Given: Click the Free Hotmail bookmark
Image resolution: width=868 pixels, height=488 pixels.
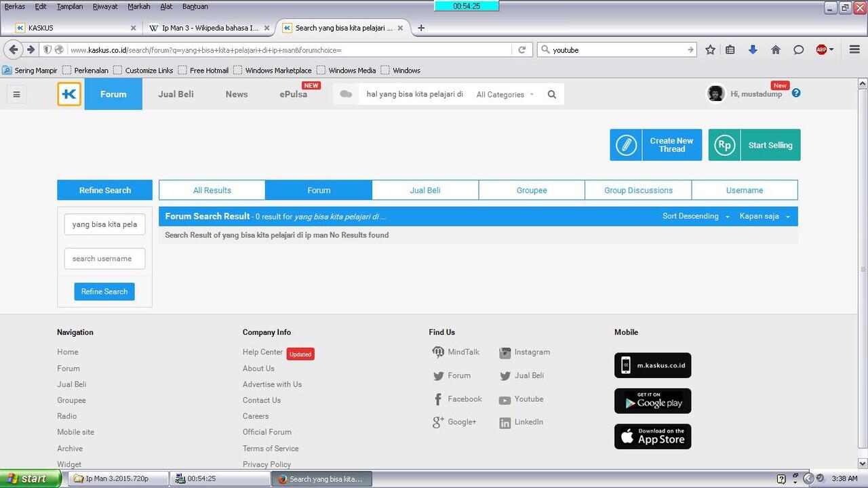Looking at the screenshot, I should [x=203, y=70].
